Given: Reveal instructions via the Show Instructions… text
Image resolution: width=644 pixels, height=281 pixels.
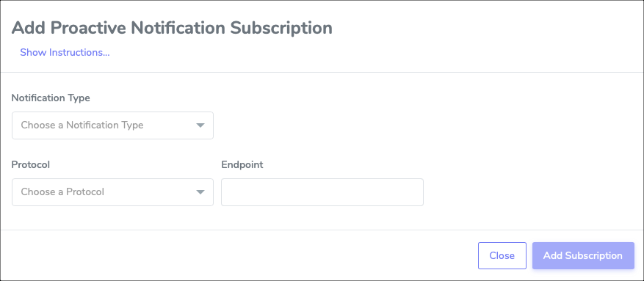Looking at the screenshot, I should coord(65,53).
